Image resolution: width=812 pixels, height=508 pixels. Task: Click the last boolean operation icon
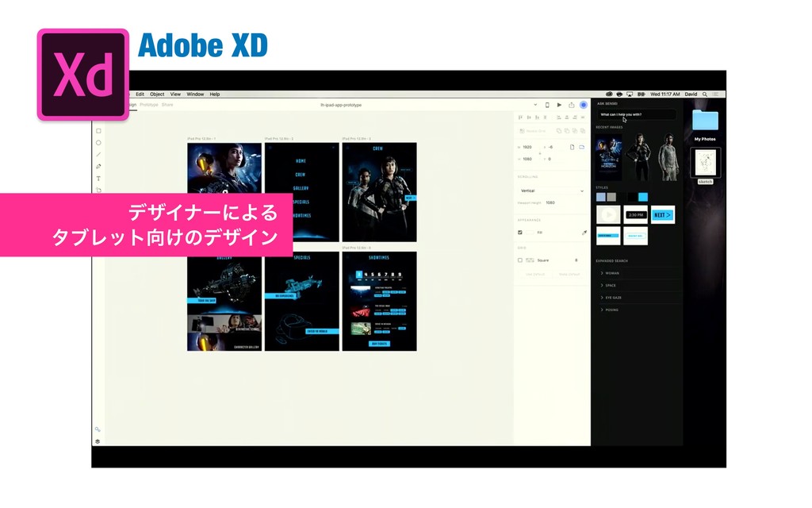(583, 131)
